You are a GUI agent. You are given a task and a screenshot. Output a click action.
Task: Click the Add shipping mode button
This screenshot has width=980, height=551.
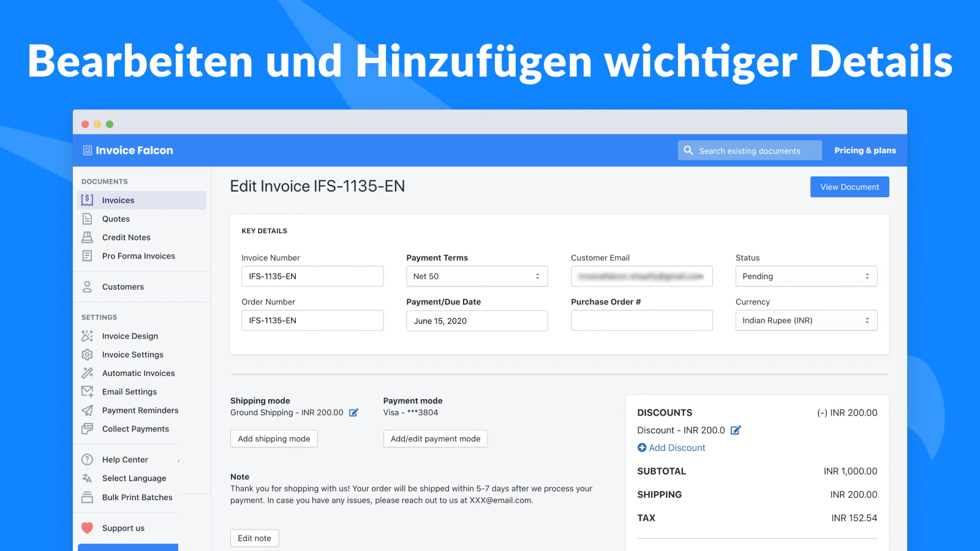274,438
